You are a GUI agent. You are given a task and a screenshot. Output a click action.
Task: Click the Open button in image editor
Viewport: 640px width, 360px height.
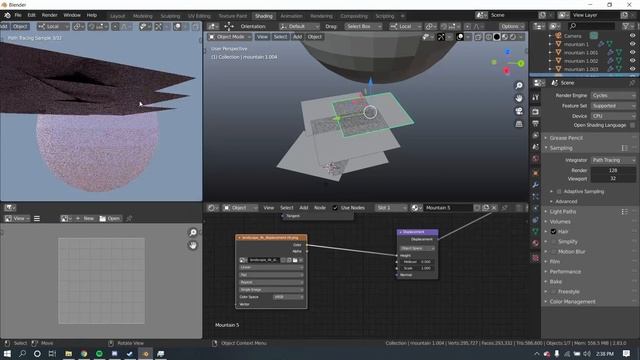pyautogui.click(x=110, y=218)
